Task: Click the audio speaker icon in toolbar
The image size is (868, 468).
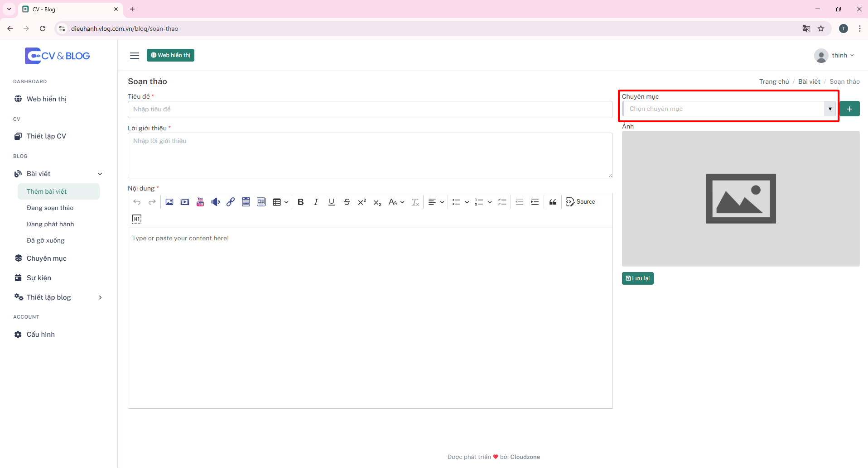Action: [216, 202]
